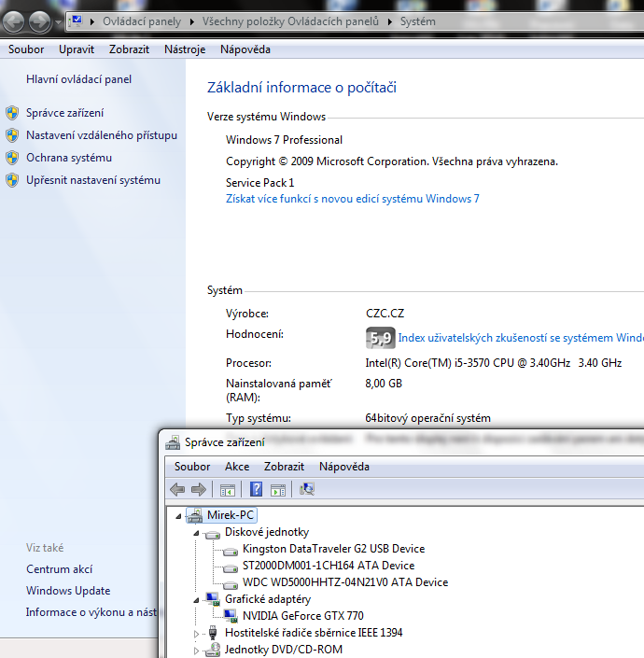Open the Windows Update link
The width and height of the screenshot is (644, 658).
tap(68, 591)
